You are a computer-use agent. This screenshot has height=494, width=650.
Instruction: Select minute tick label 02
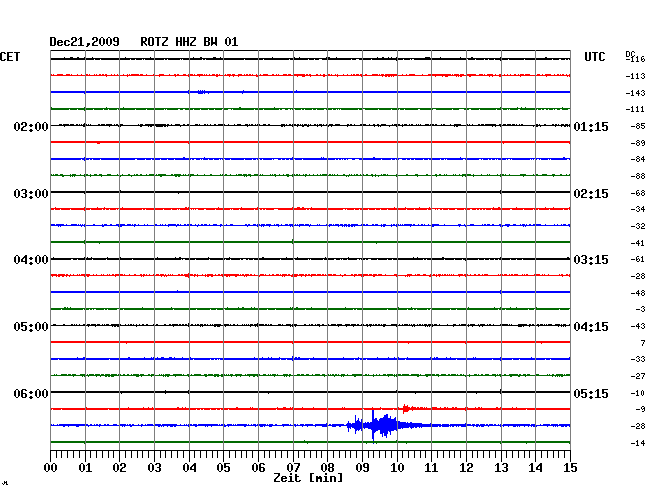point(119,468)
